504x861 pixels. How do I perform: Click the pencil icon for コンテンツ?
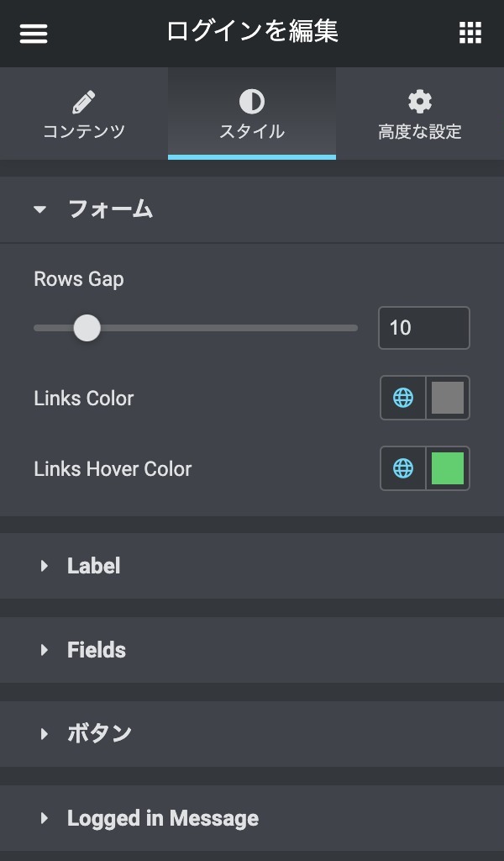pos(84,103)
